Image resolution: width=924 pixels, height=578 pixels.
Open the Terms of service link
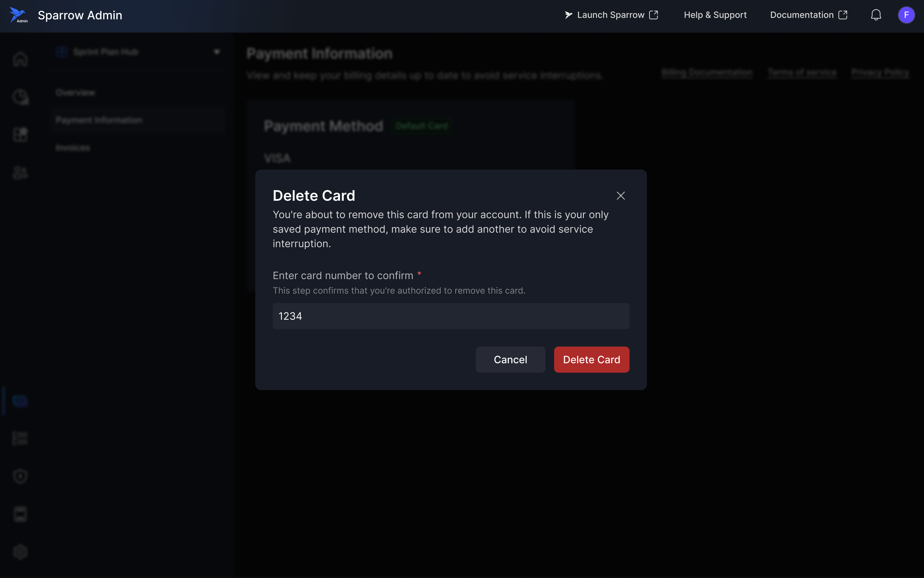(802, 73)
